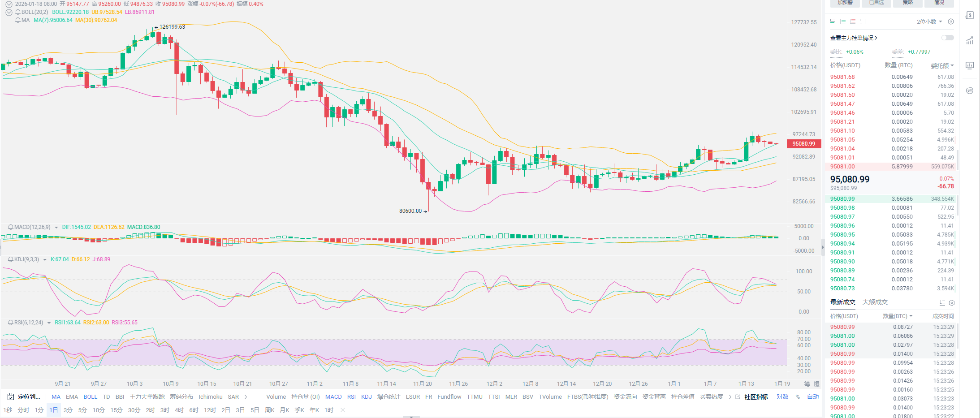Show sell orders only list icon
The image size is (980, 418).
click(x=853, y=22)
